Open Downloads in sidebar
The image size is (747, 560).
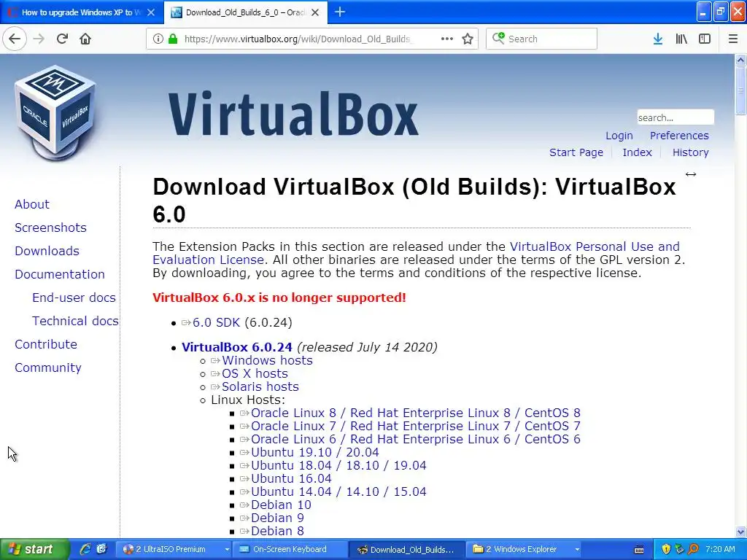(47, 251)
